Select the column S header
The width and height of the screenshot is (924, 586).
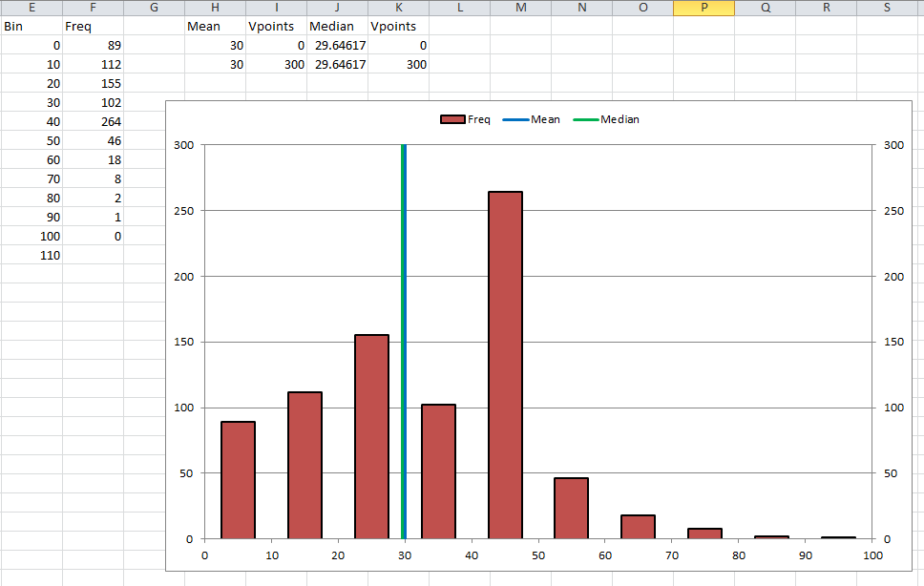(887, 8)
